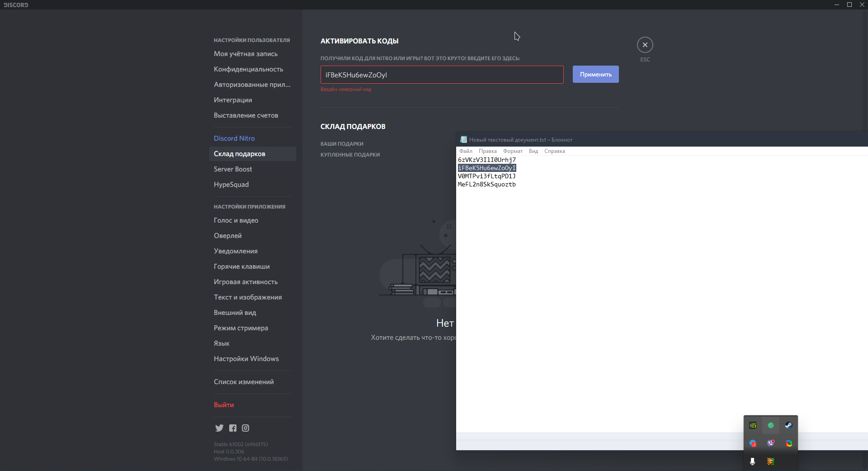Click the microphone tray icon
The height and width of the screenshot is (471, 868).
click(x=753, y=461)
